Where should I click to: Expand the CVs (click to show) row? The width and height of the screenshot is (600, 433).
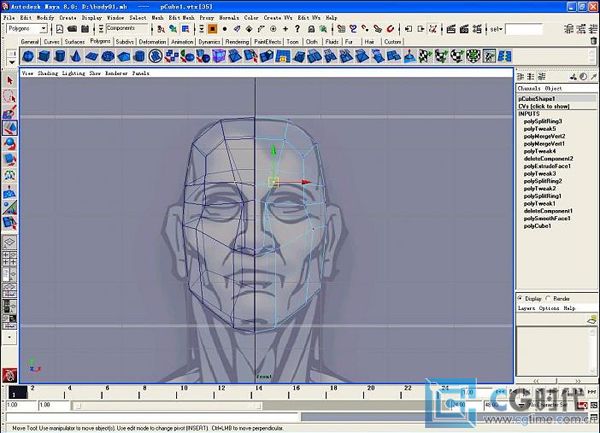pos(544,106)
